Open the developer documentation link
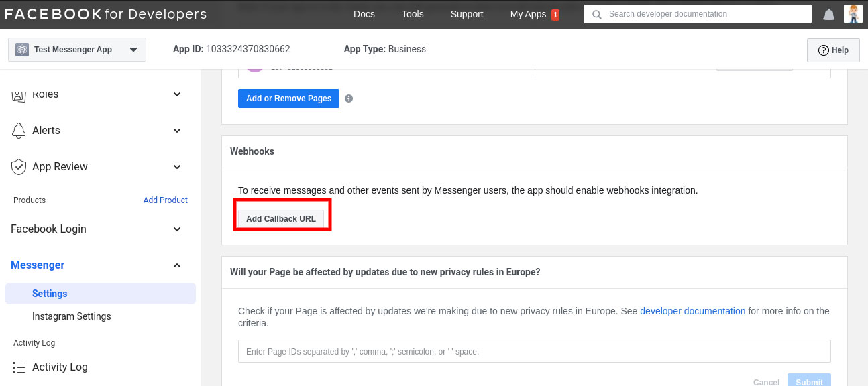This screenshot has height=386, width=868. 693,311
